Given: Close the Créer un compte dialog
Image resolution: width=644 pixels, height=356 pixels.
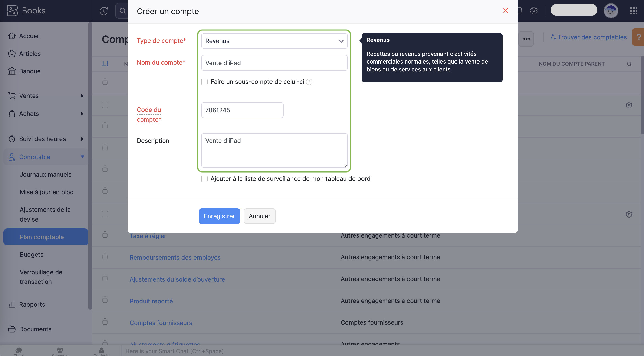Looking at the screenshot, I should 506,10.
